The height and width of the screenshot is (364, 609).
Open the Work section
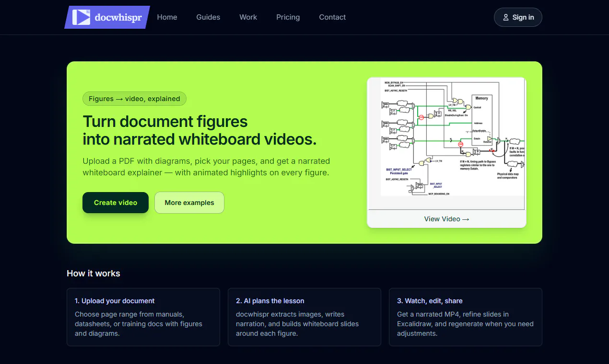click(248, 17)
